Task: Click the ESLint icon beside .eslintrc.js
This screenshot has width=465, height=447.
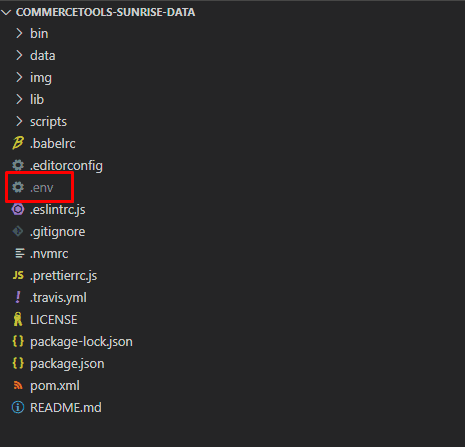Action: pyautogui.click(x=18, y=209)
